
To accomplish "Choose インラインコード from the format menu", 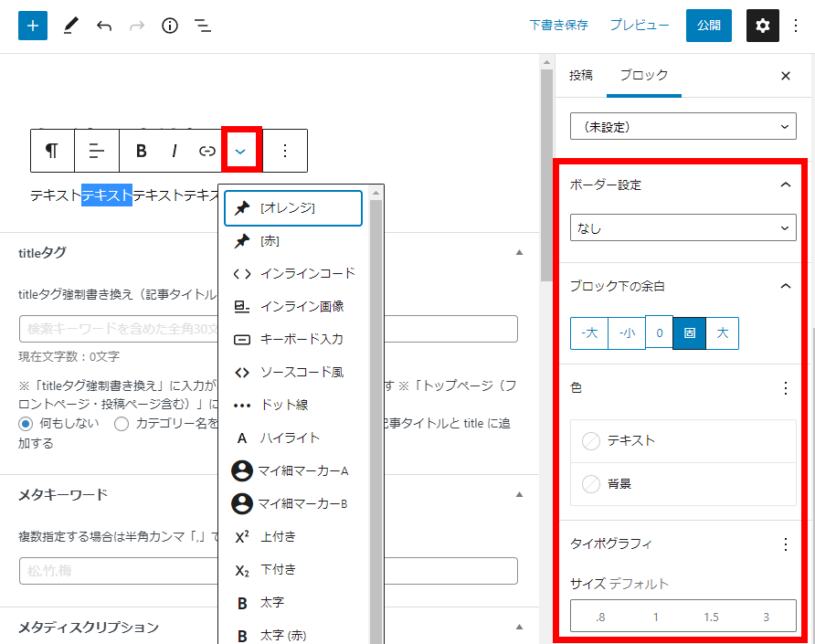I will (x=307, y=273).
